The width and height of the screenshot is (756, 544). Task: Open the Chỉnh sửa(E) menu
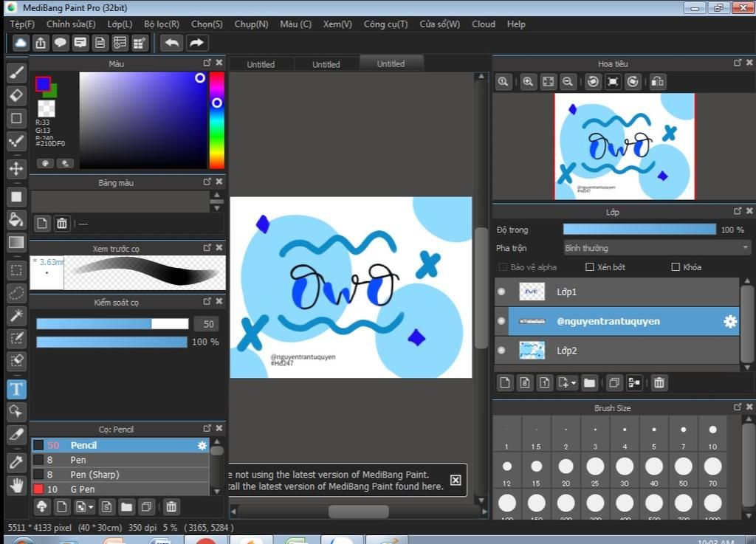(71, 24)
